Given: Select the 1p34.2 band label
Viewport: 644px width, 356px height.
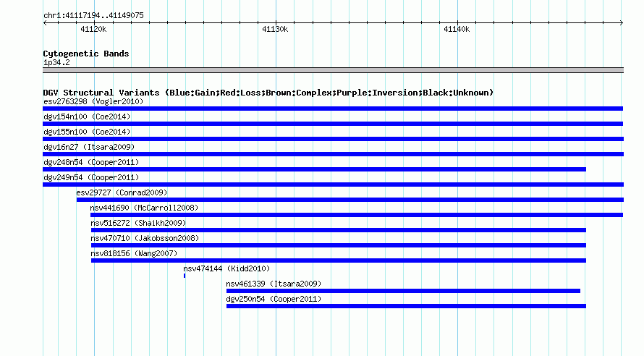Looking at the screenshot, I should pos(56,62).
